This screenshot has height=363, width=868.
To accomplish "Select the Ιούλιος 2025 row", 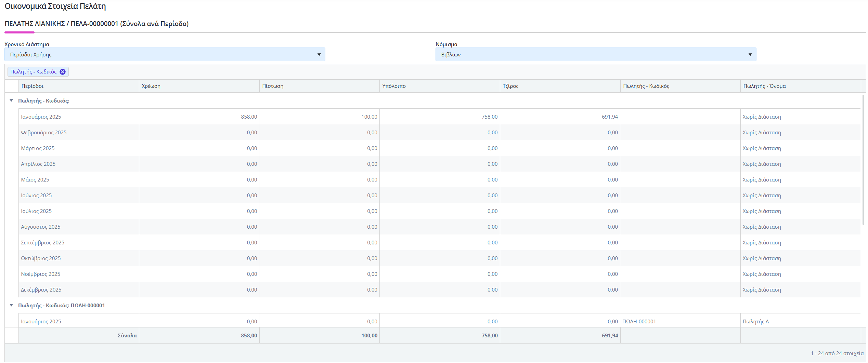I will (x=439, y=211).
